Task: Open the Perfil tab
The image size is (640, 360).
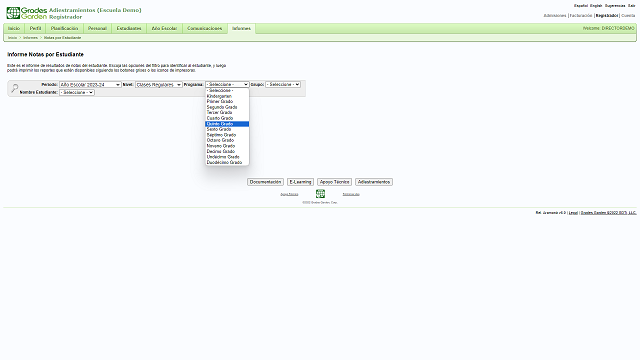Action: pyautogui.click(x=36, y=29)
